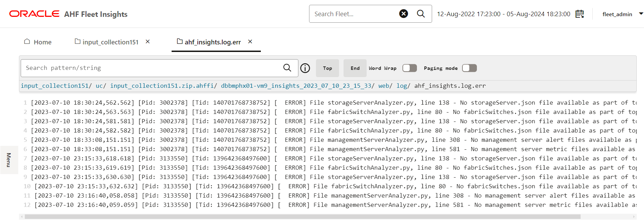This screenshot has width=644, height=222.
Task: Click the Search Fleet magnifier icon
Action: tap(421, 14)
